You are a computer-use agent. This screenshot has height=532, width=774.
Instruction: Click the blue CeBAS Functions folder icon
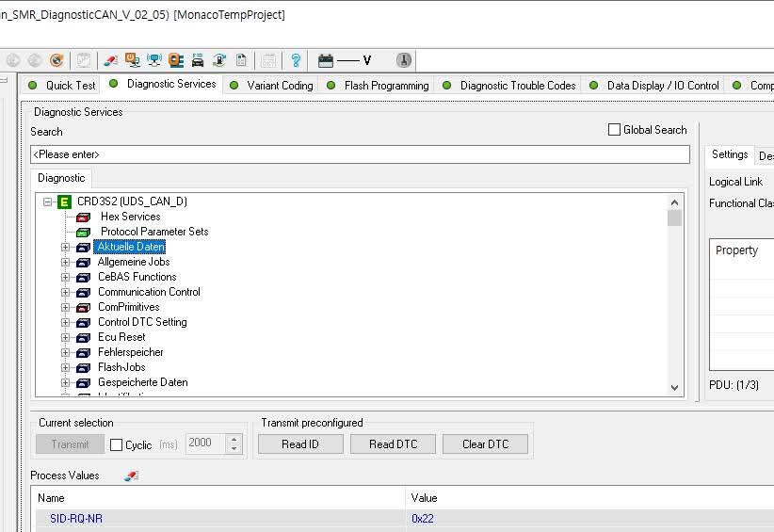(84, 278)
